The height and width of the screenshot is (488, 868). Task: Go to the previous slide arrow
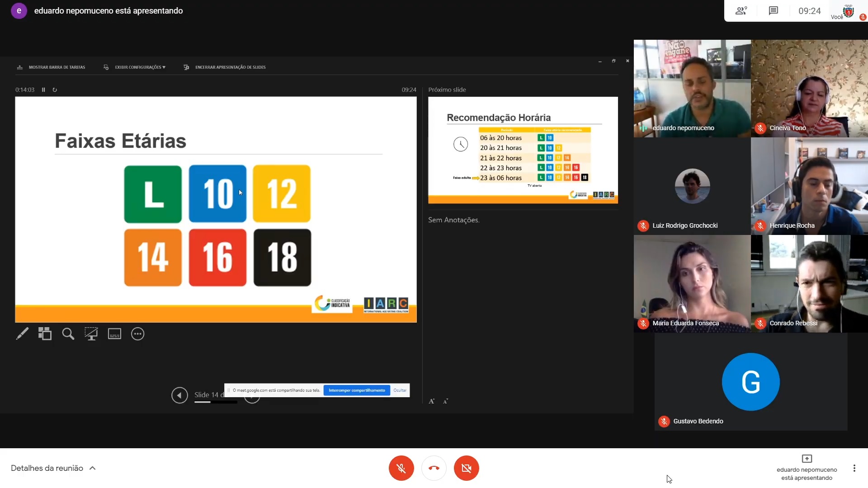coord(179,395)
